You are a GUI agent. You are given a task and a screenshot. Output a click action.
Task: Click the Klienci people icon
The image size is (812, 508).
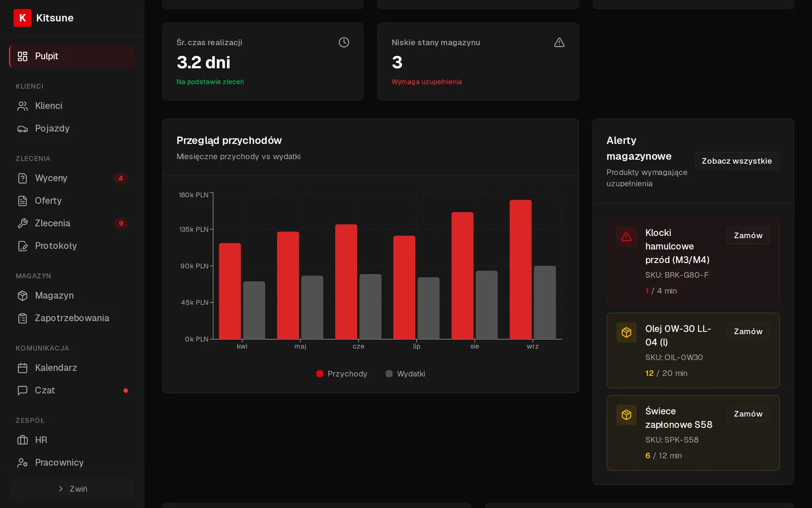click(x=22, y=106)
